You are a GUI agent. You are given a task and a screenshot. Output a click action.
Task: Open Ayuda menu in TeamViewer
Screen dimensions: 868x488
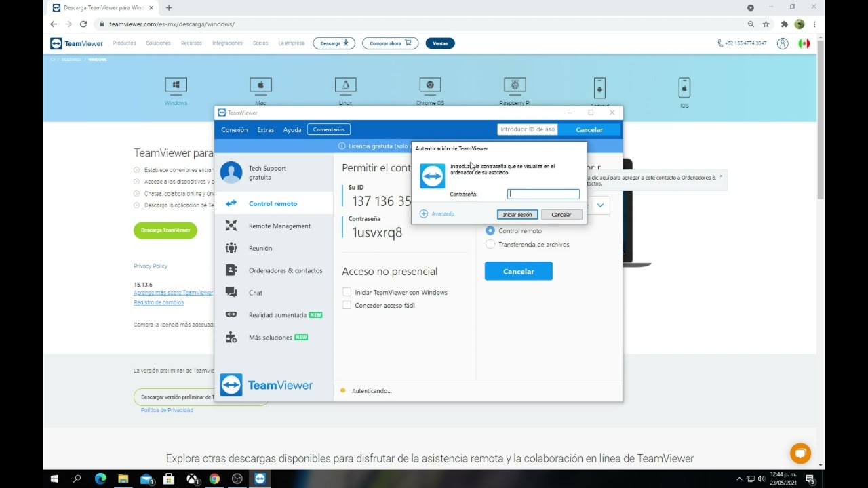292,129
